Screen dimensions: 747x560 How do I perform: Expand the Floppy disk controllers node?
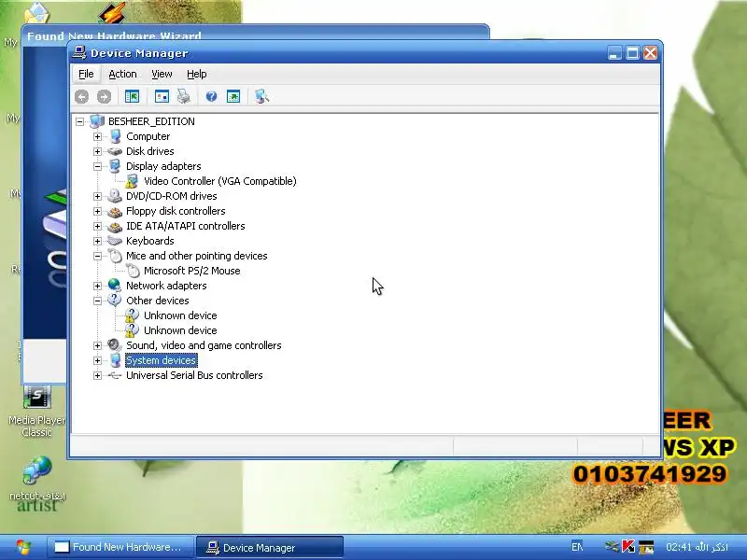(97, 212)
